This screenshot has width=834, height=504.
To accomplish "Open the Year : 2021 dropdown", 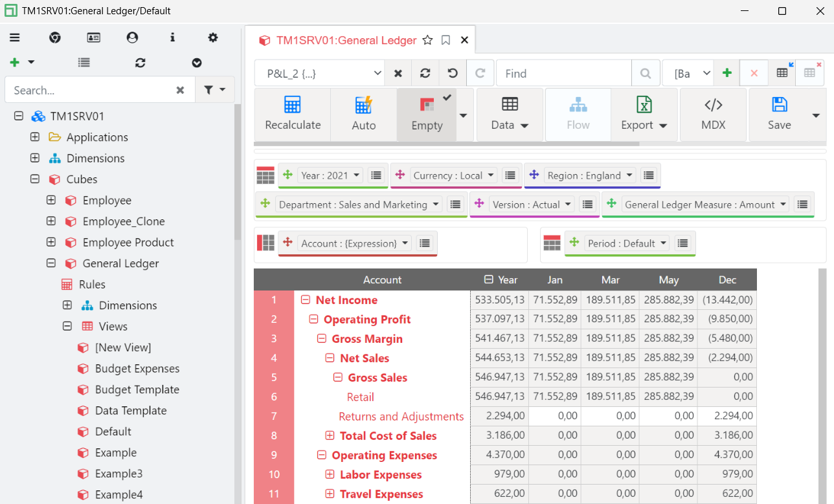I will click(x=331, y=175).
